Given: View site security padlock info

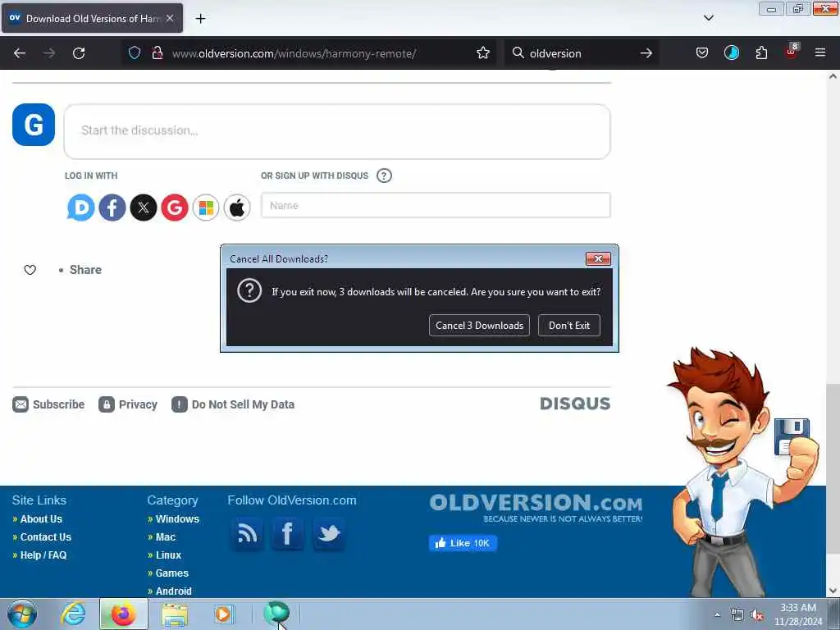Looking at the screenshot, I should [157, 52].
